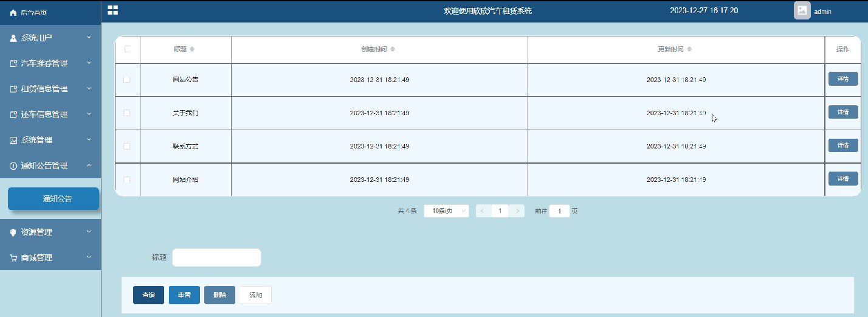This screenshot has width=868, height=317.
Task: Sort by the 更新时间 column arrows
Action: click(689, 49)
